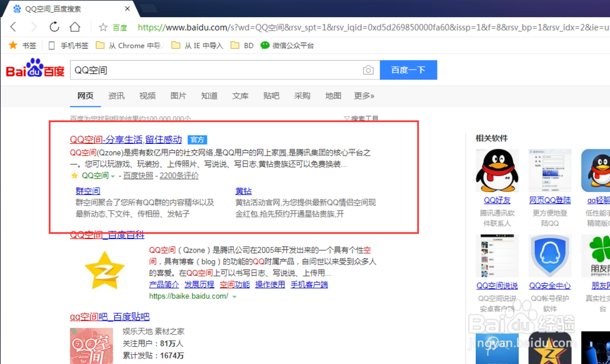The height and width of the screenshot is (364, 610).
Task: Switch to the 资讯 tab
Action: (x=117, y=96)
